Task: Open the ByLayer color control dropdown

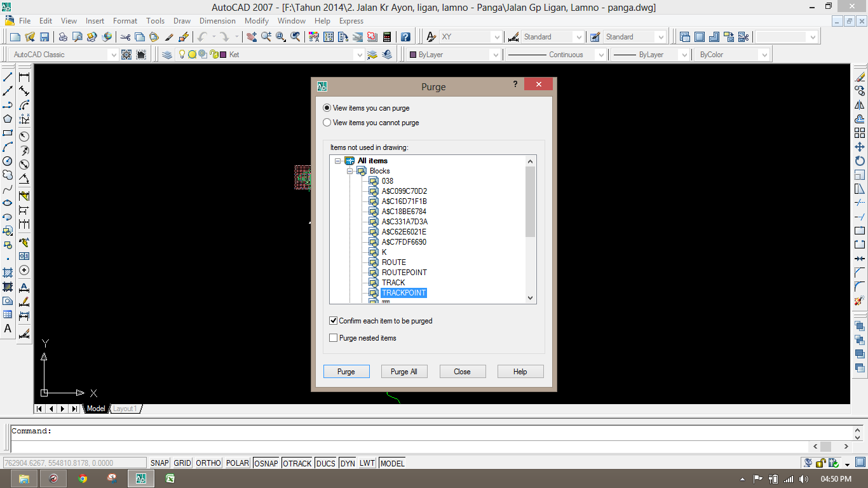Action: (495, 55)
